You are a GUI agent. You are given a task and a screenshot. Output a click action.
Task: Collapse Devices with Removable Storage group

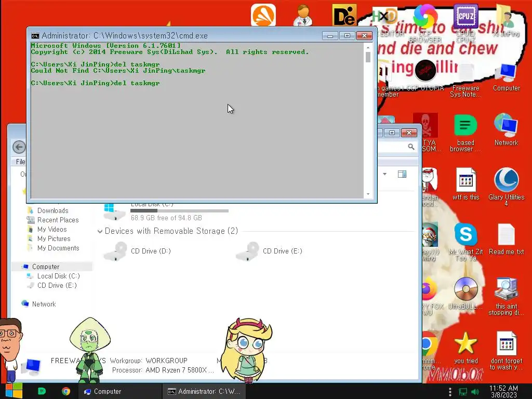100,231
